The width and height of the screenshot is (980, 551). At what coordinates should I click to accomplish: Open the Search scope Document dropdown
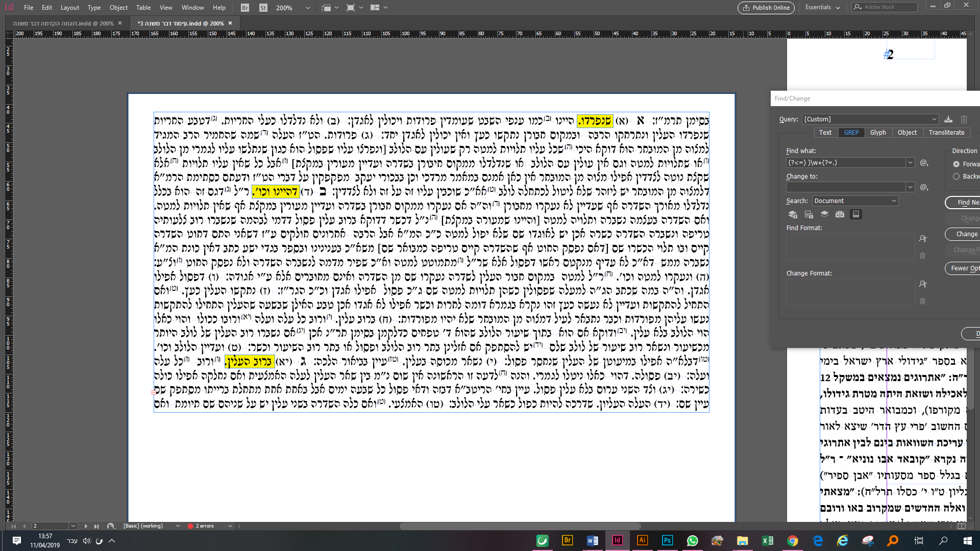click(x=855, y=201)
